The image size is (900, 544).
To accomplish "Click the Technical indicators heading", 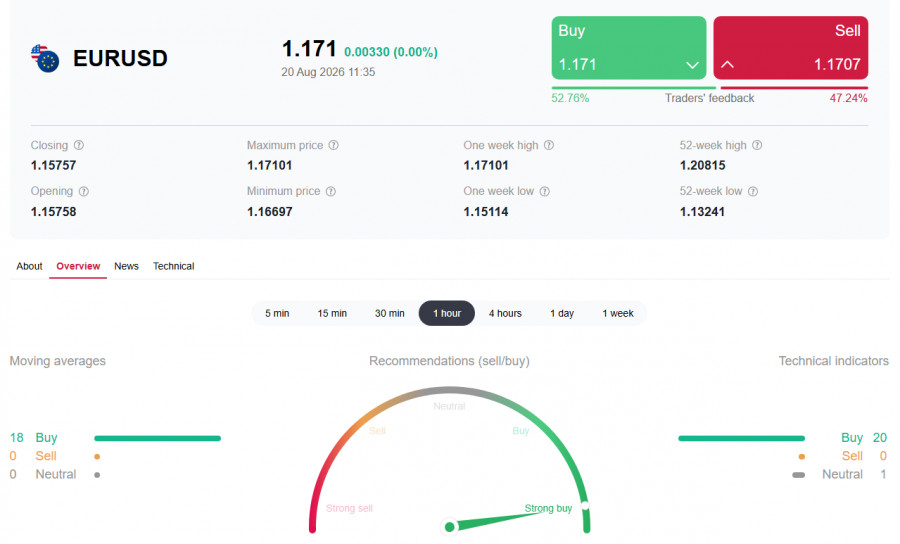I will [833, 361].
